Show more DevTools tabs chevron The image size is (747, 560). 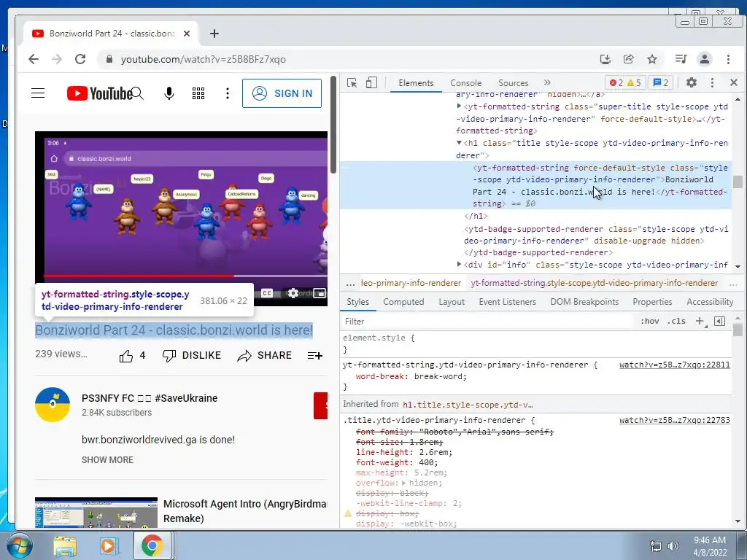(x=547, y=83)
